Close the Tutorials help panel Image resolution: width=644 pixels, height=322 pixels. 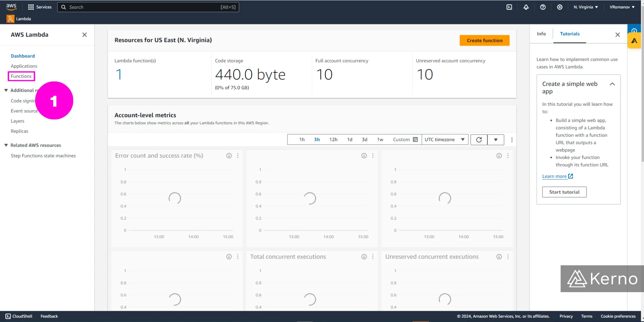(618, 35)
